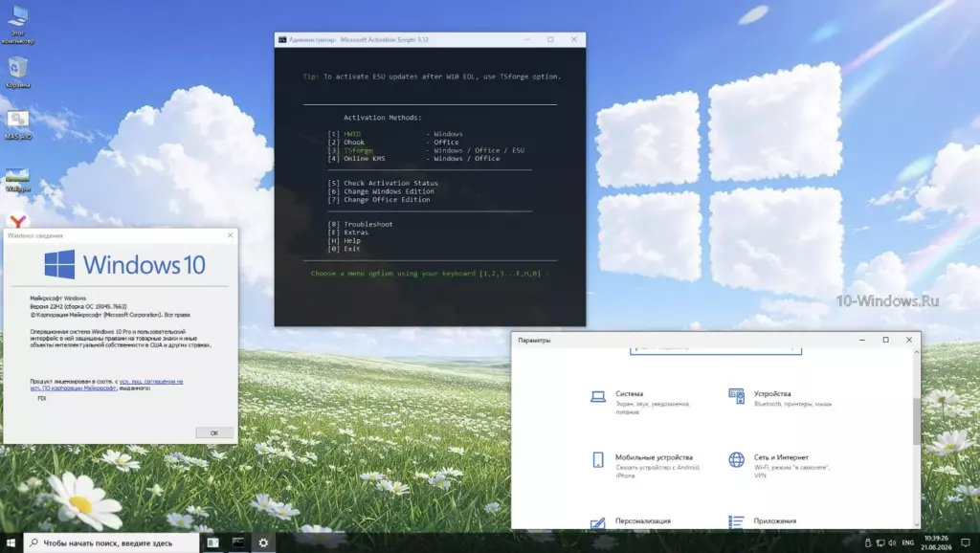Click the taskbar search field

[111, 542]
